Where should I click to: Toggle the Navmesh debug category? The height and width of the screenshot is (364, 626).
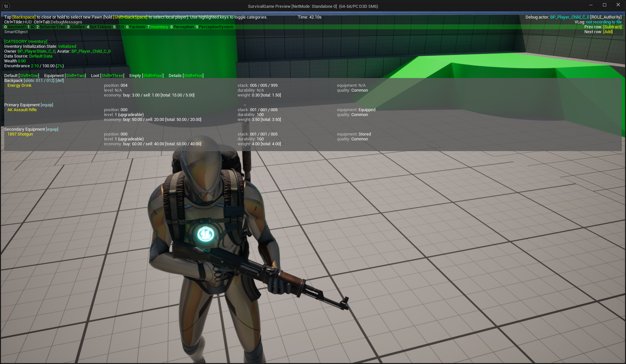coord(15,27)
